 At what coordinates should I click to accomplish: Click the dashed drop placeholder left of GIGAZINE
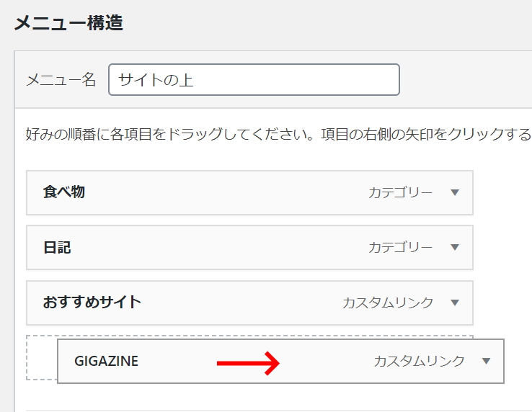42,358
